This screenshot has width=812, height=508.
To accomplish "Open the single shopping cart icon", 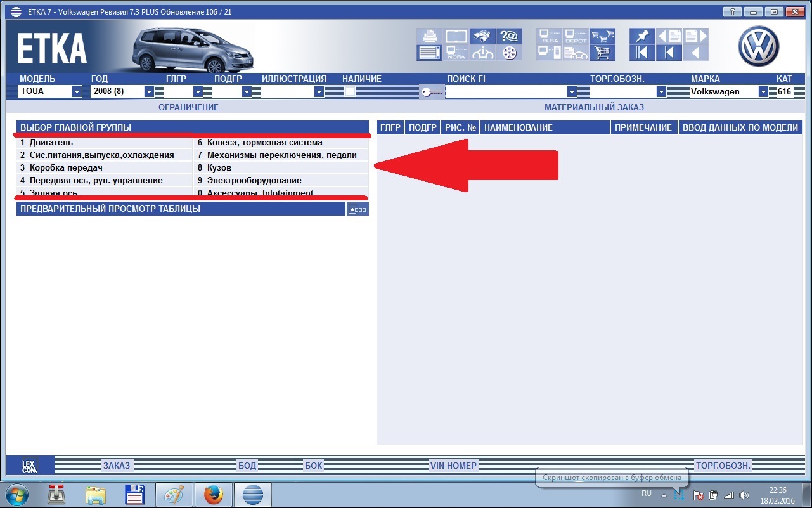I will (x=602, y=53).
